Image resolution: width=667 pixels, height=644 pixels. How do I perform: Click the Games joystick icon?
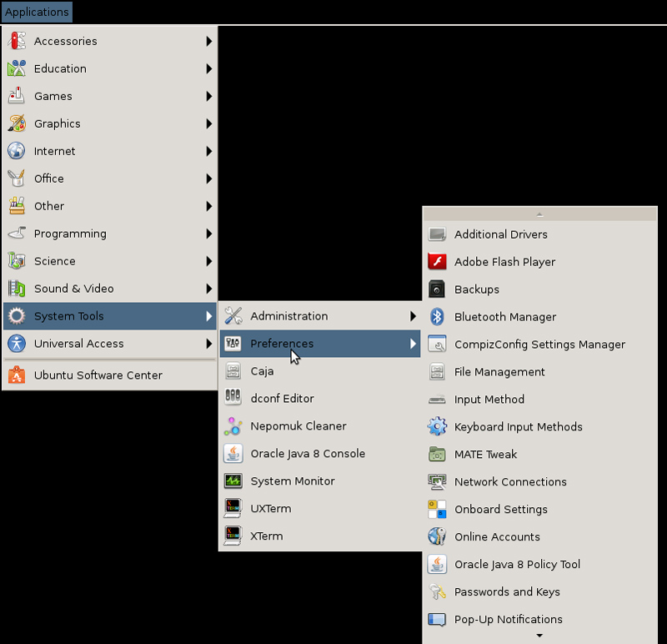(17, 96)
